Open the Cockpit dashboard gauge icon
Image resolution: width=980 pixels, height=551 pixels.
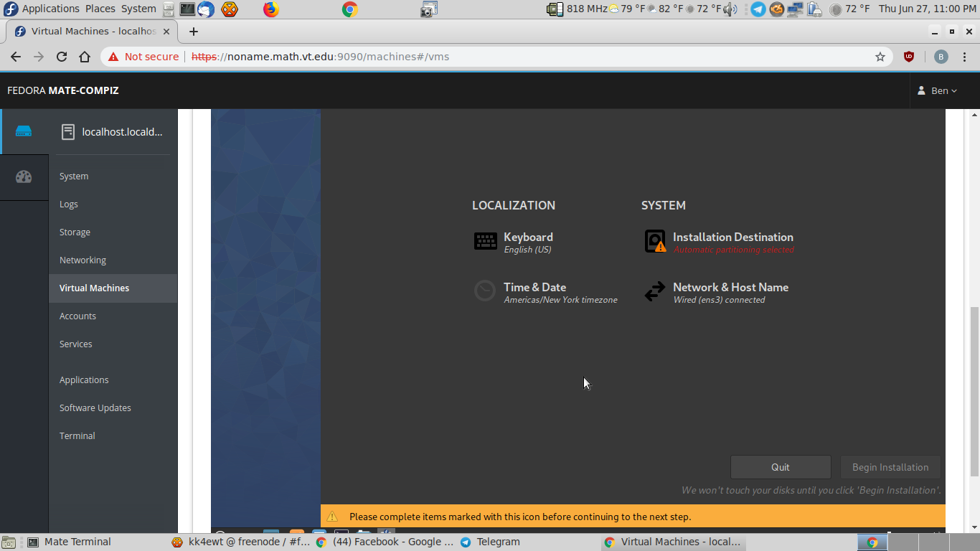tap(24, 176)
